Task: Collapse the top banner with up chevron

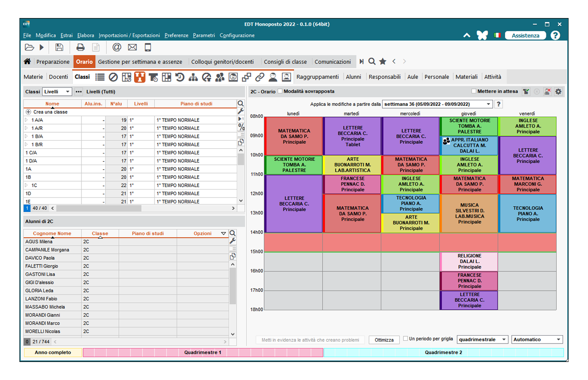Action: [x=467, y=35]
